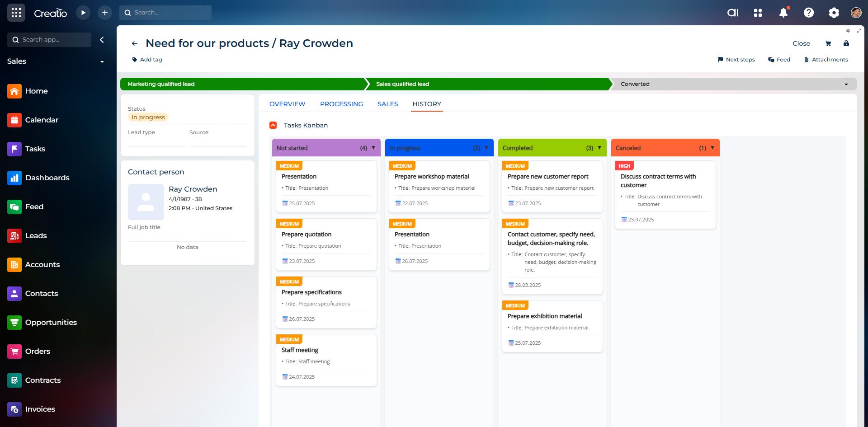Open Next steps panel
Image resolution: width=868 pixels, height=427 pixels.
click(736, 60)
